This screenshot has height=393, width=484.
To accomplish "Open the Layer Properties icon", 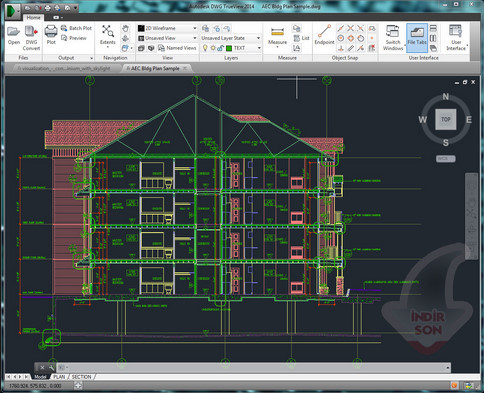I will point(206,28).
